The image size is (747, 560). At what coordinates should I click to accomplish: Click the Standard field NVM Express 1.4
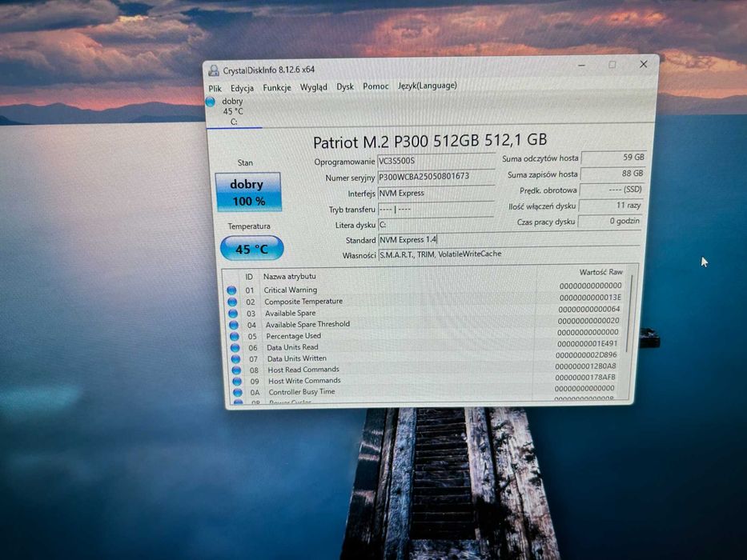pyautogui.click(x=508, y=239)
